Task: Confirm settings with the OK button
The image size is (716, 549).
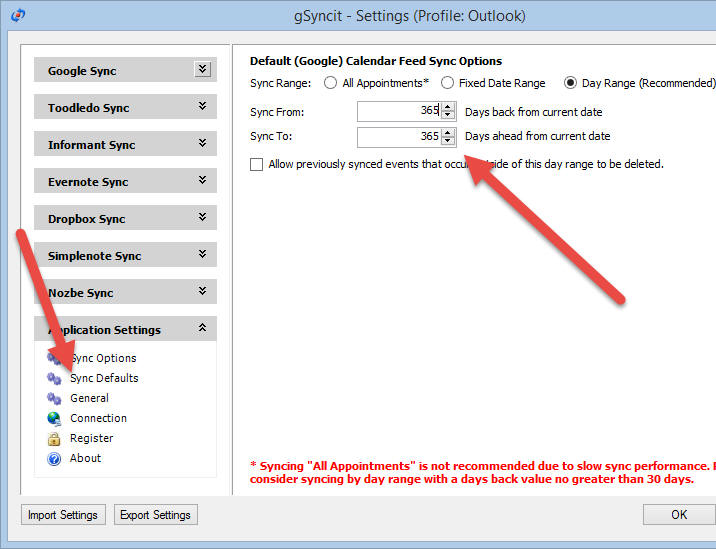Action: [x=679, y=515]
